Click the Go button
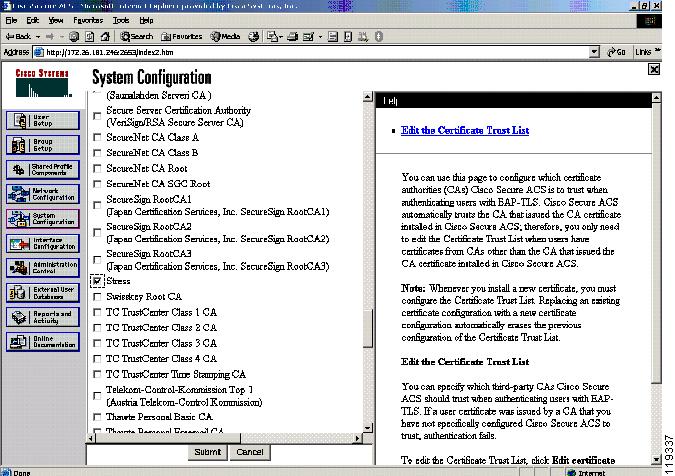Viewport: 675px width, 476px height. tap(616, 52)
